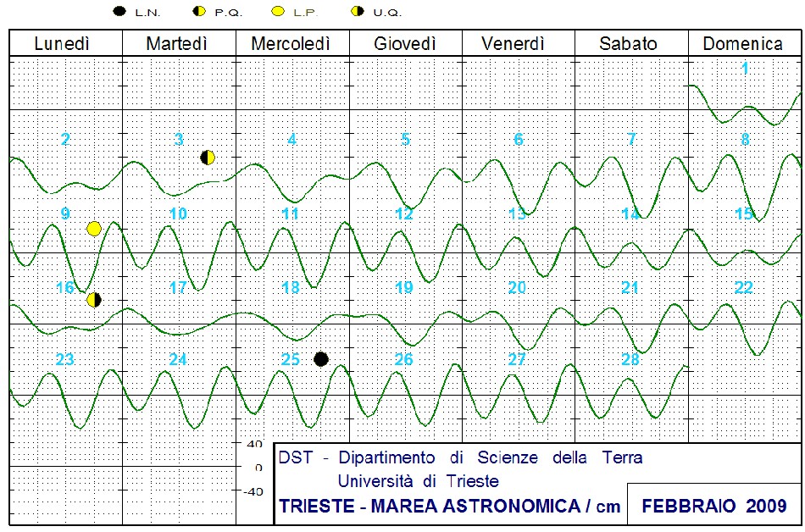805x532 pixels.
Task: Click the full moon symbol on day 9
Action: (94, 229)
